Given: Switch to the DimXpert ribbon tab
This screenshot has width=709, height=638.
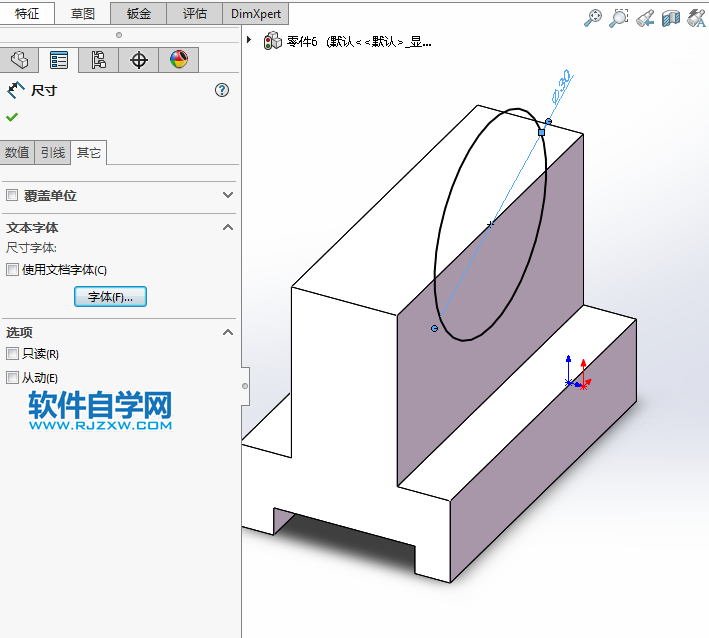Looking at the screenshot, I should (x=256, y=14).
